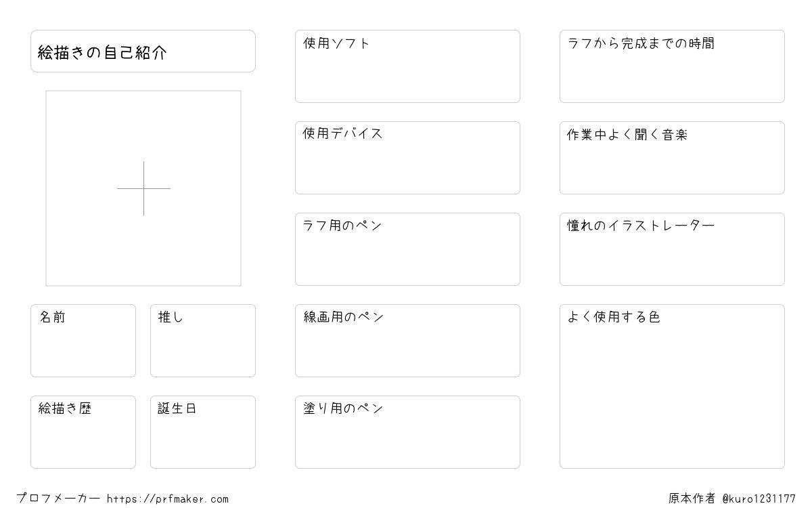Click the 作業中よく聞く音楽 music box
Screen dimensions: 812x508
pyautogui.click(x=672, y=158)
